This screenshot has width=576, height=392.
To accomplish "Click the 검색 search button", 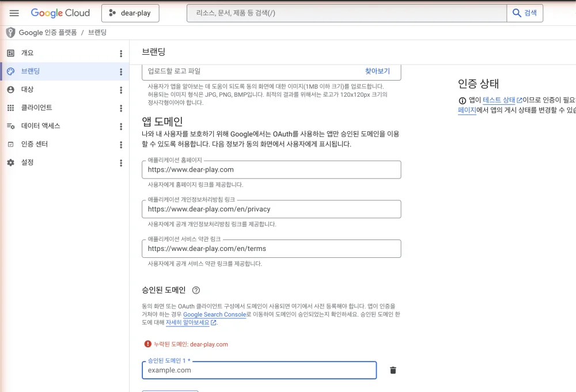I will (x=525, y=13).
